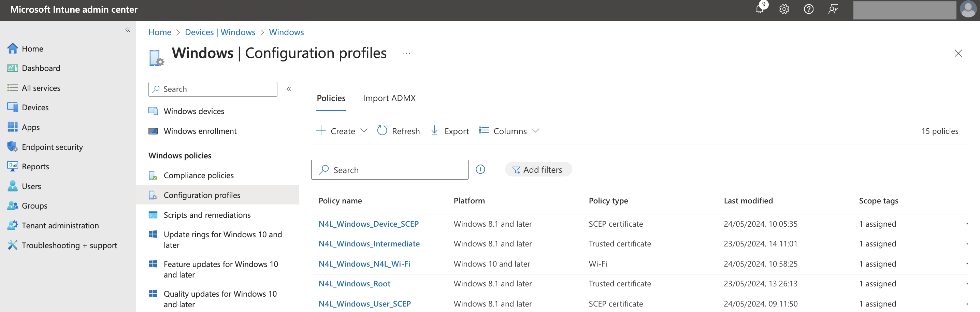Expand the Create dropdown chevron
The width and height of the screenshot is (980, 312).
(364, 130)
